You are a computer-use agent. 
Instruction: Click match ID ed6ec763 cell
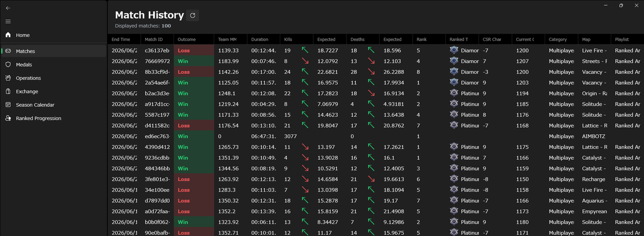(x=157, y=136)
